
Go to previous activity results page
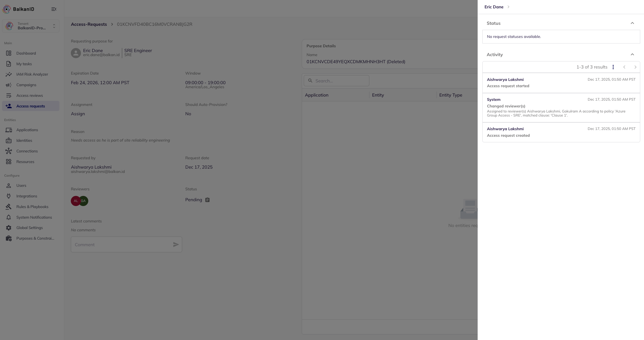click(624, 67)
